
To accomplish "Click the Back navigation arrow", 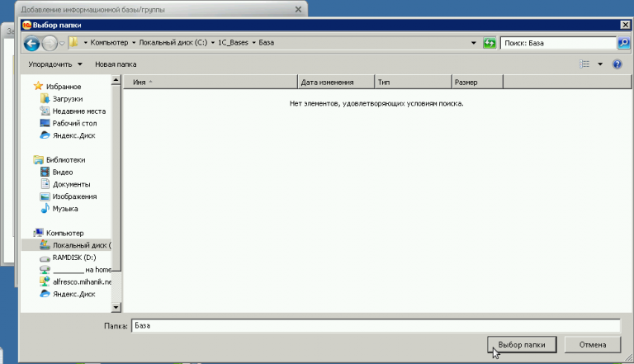I will point(32,43).
